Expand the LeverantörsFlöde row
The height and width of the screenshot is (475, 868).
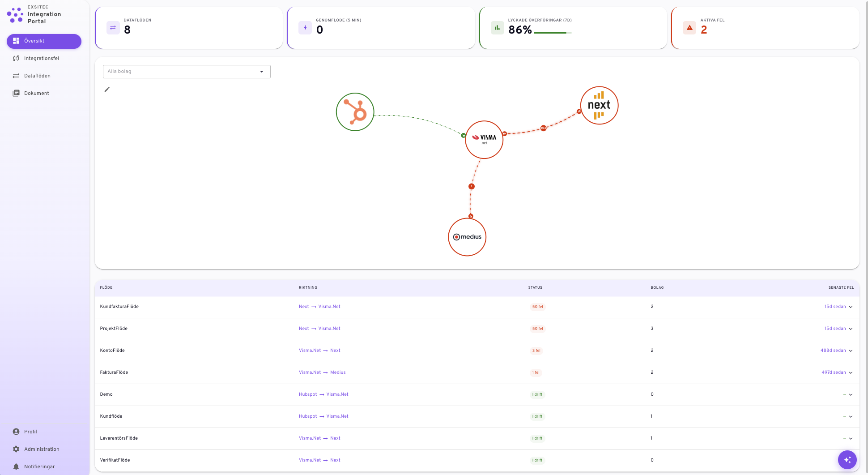click(851, 439)
